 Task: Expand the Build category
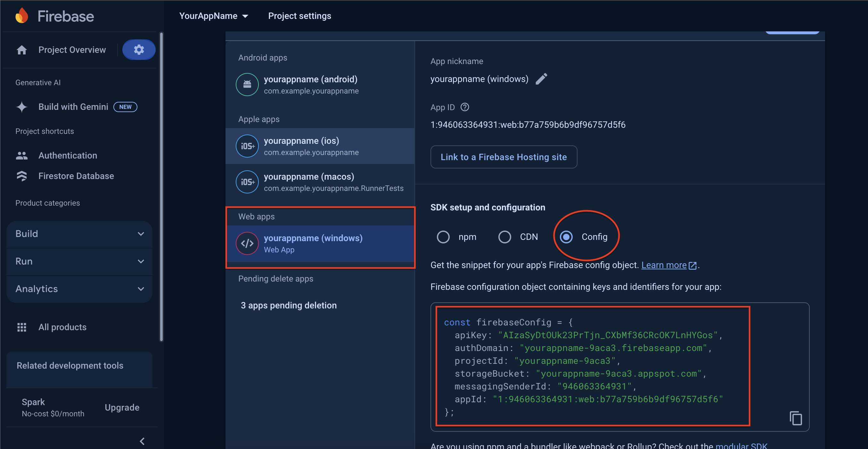[x=79, y=234]
